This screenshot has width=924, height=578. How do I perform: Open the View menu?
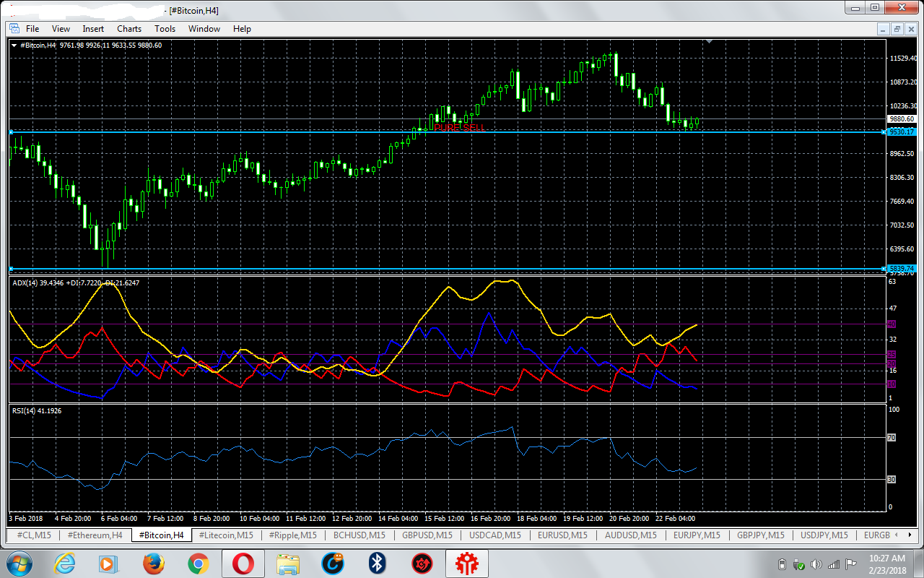coord(61,29)
